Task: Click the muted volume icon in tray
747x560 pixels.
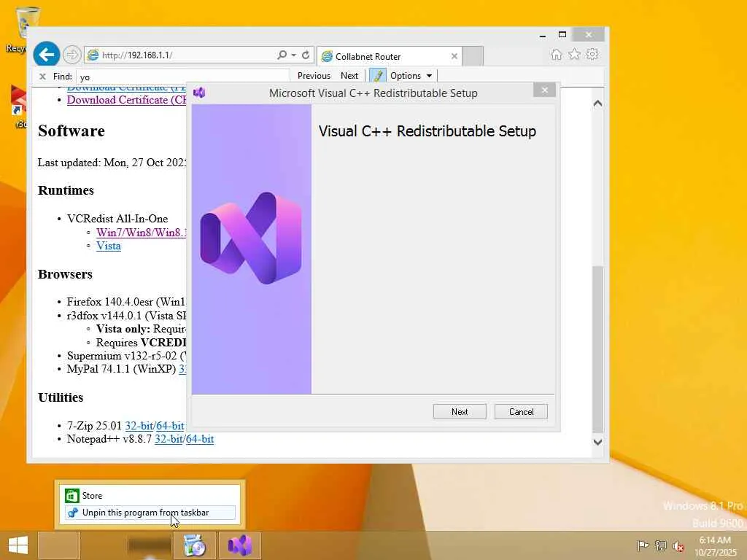Action: tap(678, 545)
